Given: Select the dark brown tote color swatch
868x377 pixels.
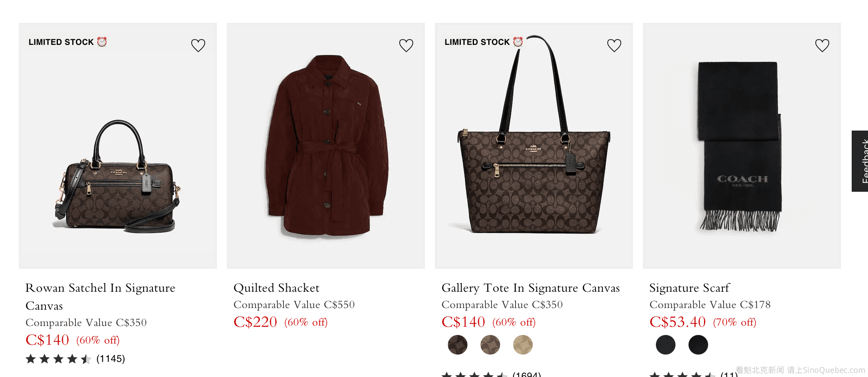Looking at the screenshot, I should (458, 345).
